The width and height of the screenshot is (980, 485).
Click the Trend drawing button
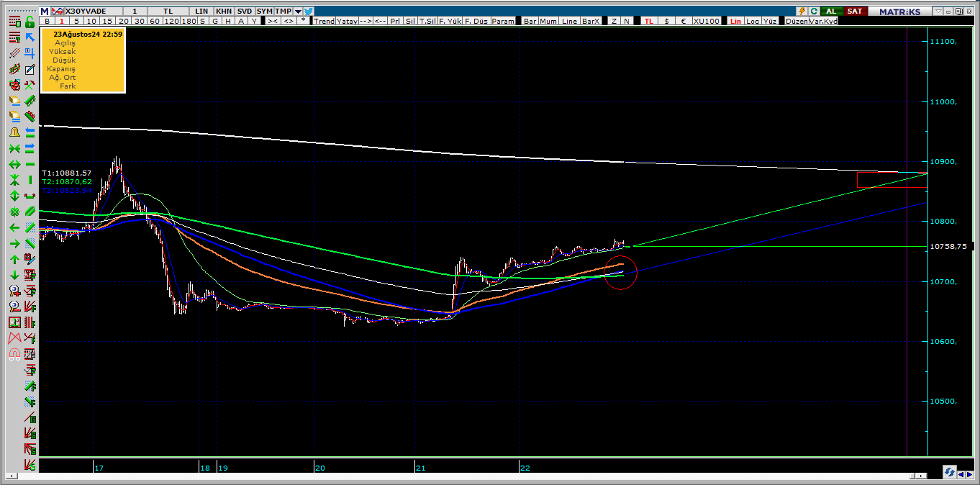[324, 21]
